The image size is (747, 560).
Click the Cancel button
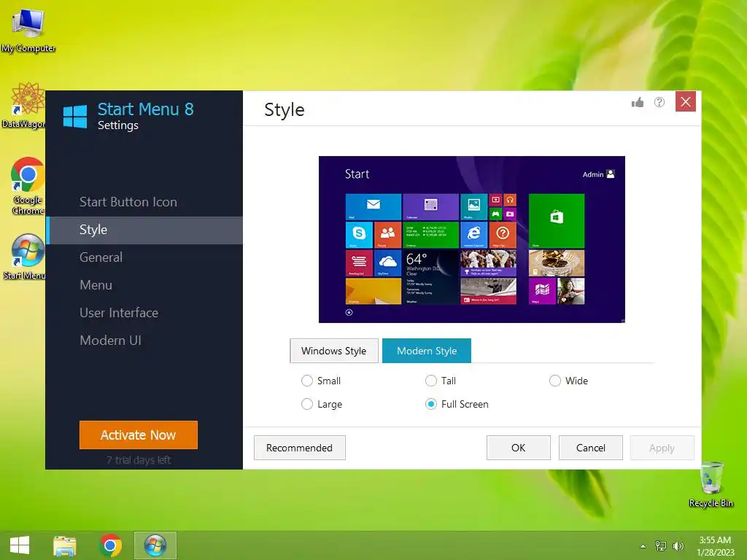[x=591, y=448]
